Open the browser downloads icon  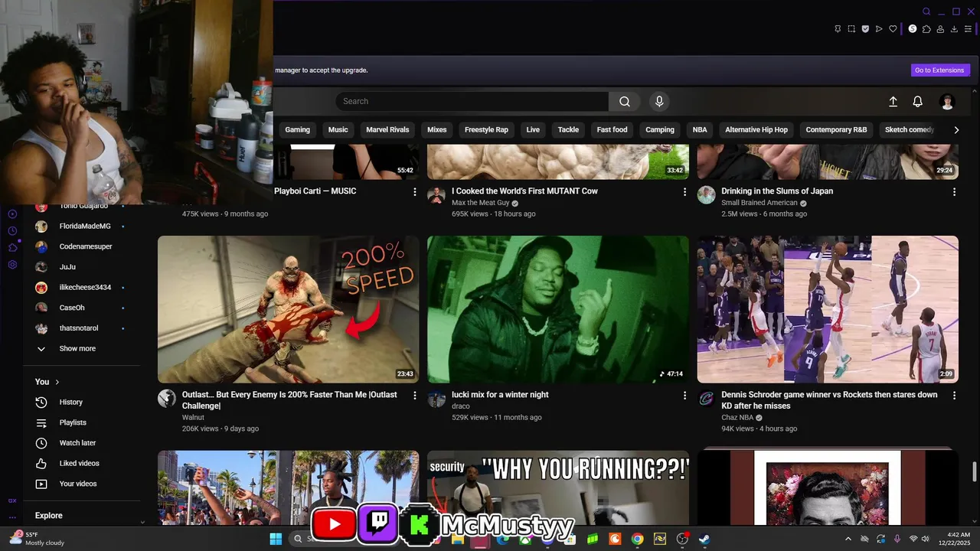pos(954,29)
